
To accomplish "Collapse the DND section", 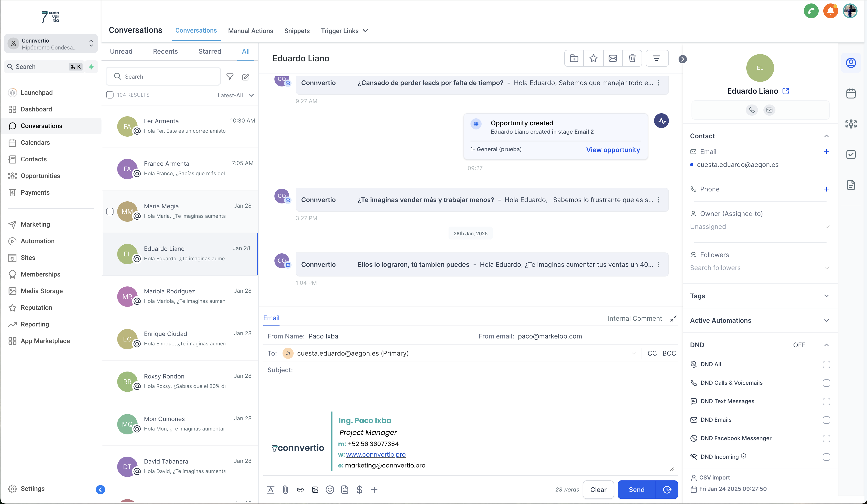I will 826,345.
